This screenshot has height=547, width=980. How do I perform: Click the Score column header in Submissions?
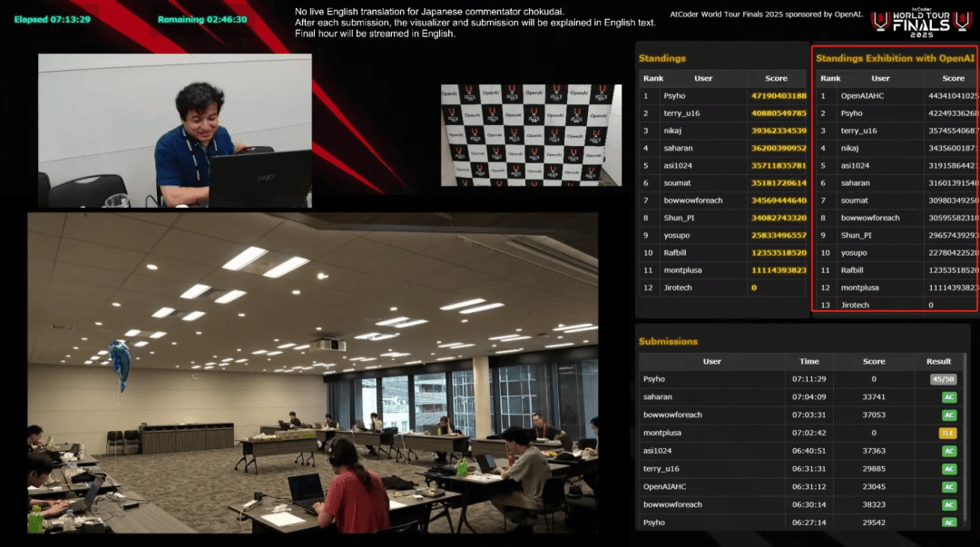(874, 361)
